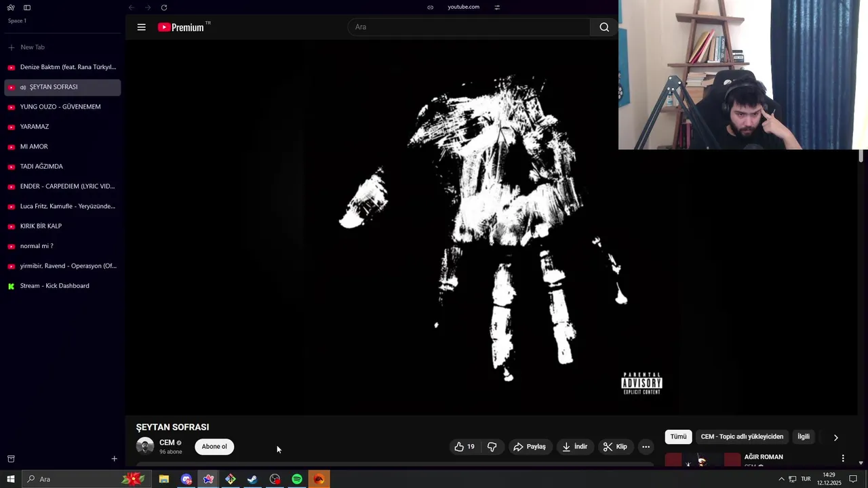Switch to 'YUNG OUZO - GÜVENEMEM' tab

62,107
